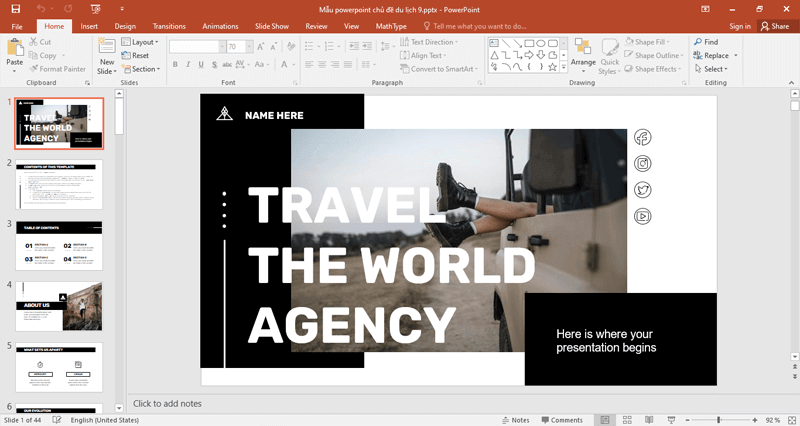Viewport: 800px width, 426px height.
Task: Switch to Reading View icon
Action: tap(649, 420)
